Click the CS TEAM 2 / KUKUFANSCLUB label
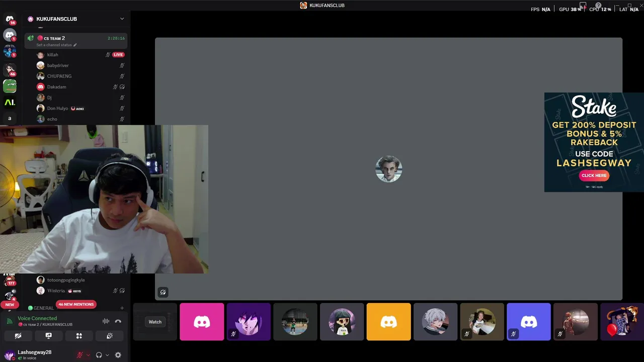Viewport: 644px width, 362px height. pyautogui.click(x=45, y=324)
